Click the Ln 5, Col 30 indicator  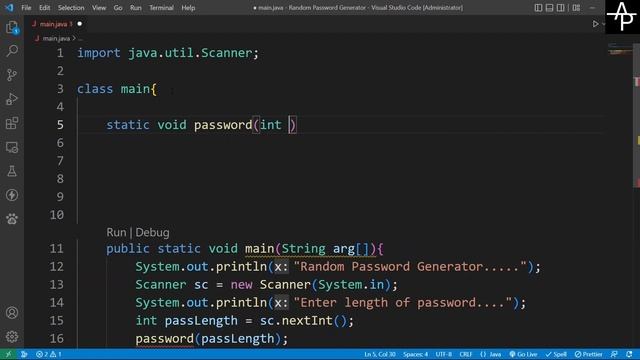[x=380, y=354]
